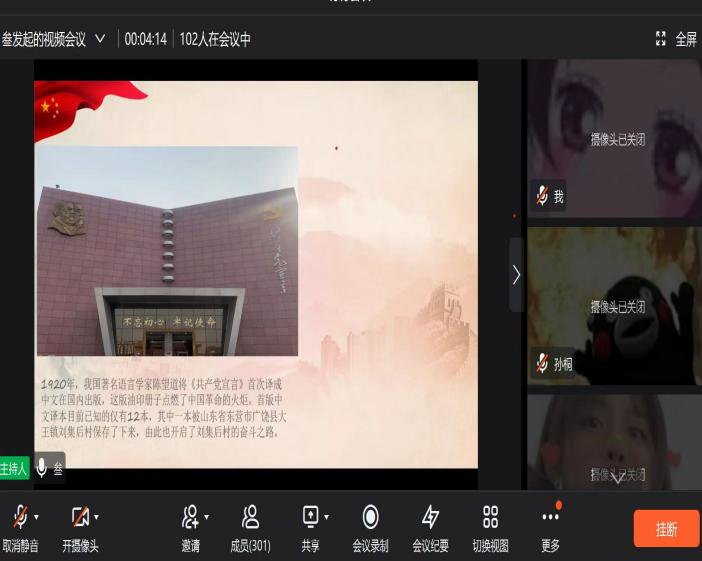Turn on camera with 开摄像头
The image size is (702, 561).
(78, 518)
